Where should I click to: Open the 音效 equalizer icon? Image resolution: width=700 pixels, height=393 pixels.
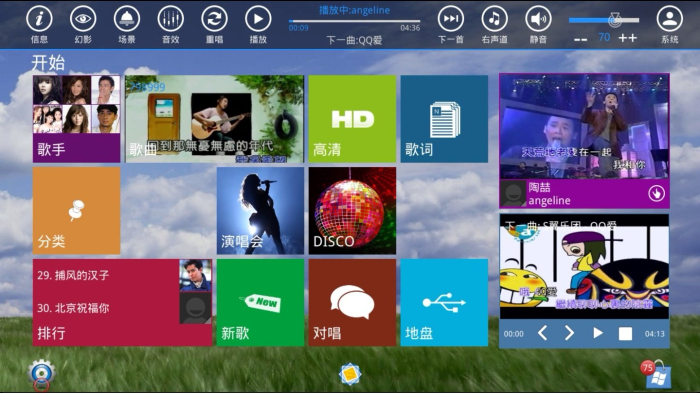point(171,19)
